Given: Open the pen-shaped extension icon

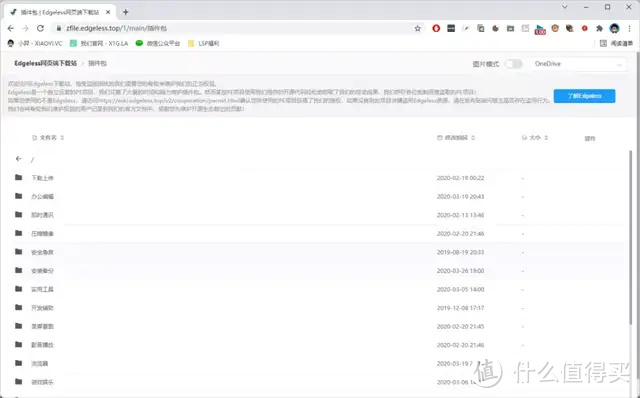Looking at the screenshot, I should (466, 28).
